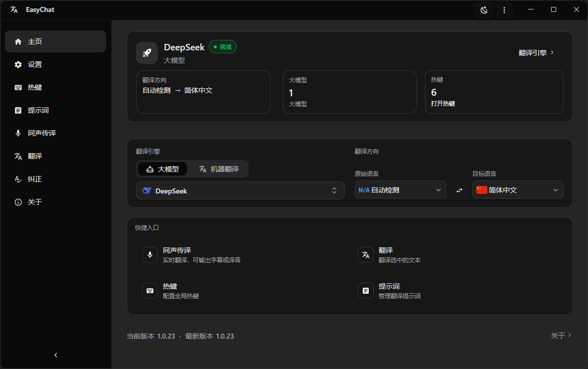Click the translate icon on 机器翻译 tab
Viewport: 588px width, 369px height.
(x=203, y=170)
